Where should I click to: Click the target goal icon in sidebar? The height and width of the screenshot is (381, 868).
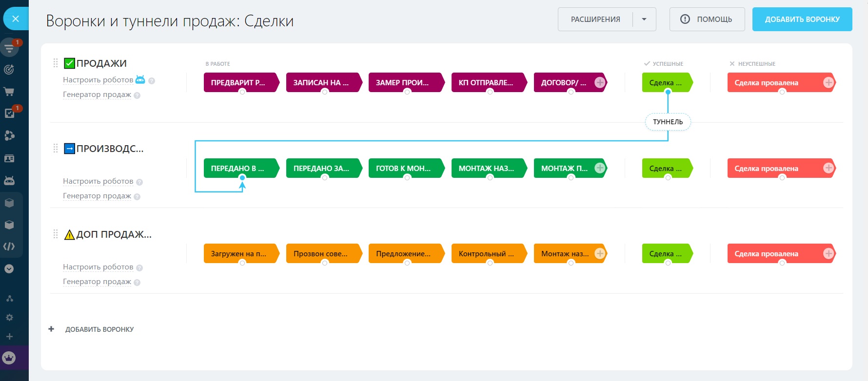[9, 69]
